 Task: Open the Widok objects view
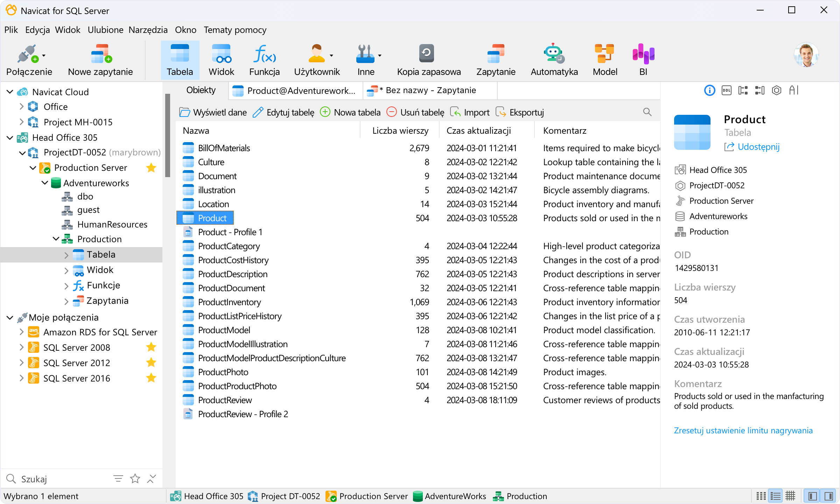click(221, 60)
